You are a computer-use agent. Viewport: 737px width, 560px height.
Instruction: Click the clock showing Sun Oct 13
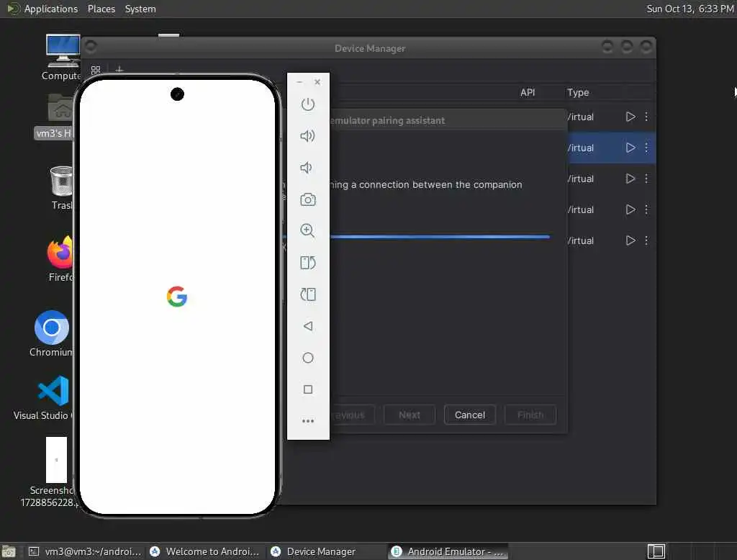[689, 9]
